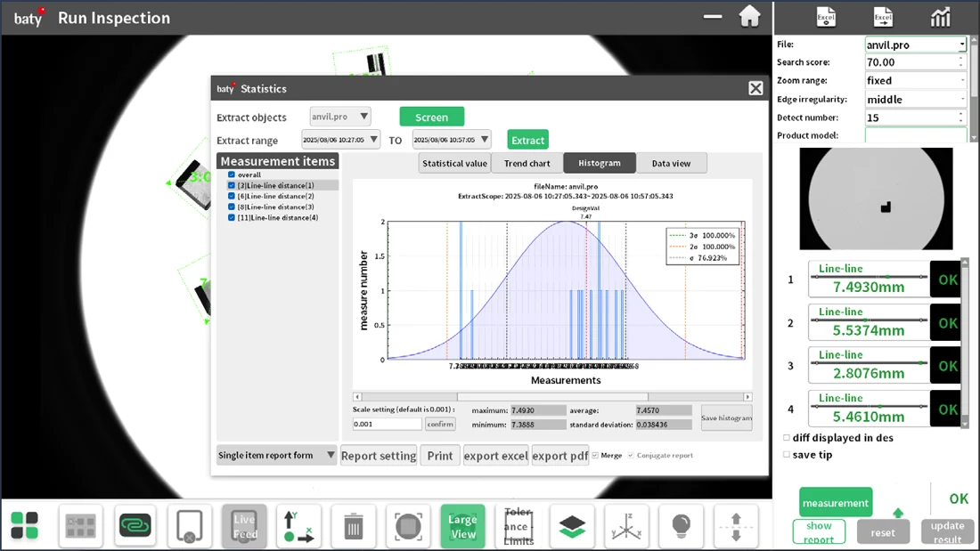
Task: Open the Extract objects anvil.pro dropdown
Action: coord(340,117)
